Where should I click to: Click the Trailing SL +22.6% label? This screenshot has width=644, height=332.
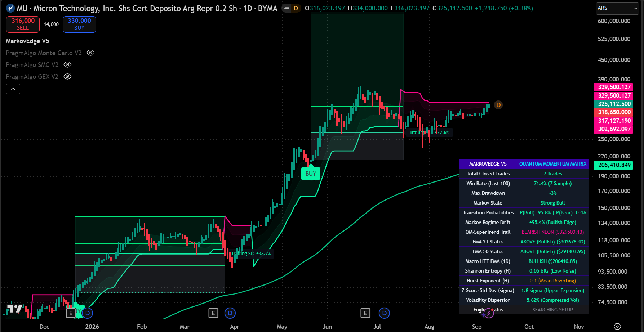click(430, 133)
